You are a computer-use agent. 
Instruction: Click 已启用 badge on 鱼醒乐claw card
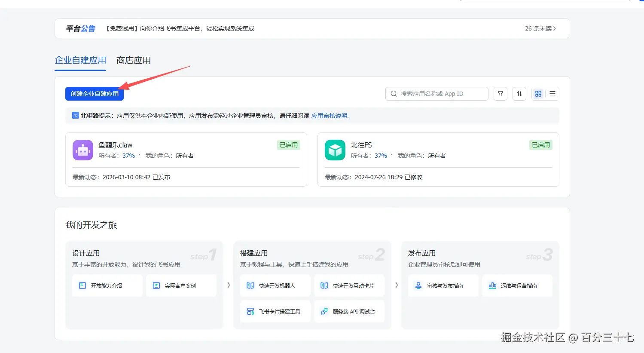click(289, 145)
